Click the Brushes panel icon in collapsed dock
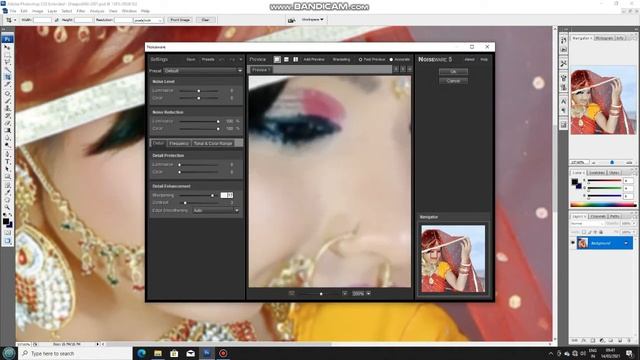 coord(564,78)
